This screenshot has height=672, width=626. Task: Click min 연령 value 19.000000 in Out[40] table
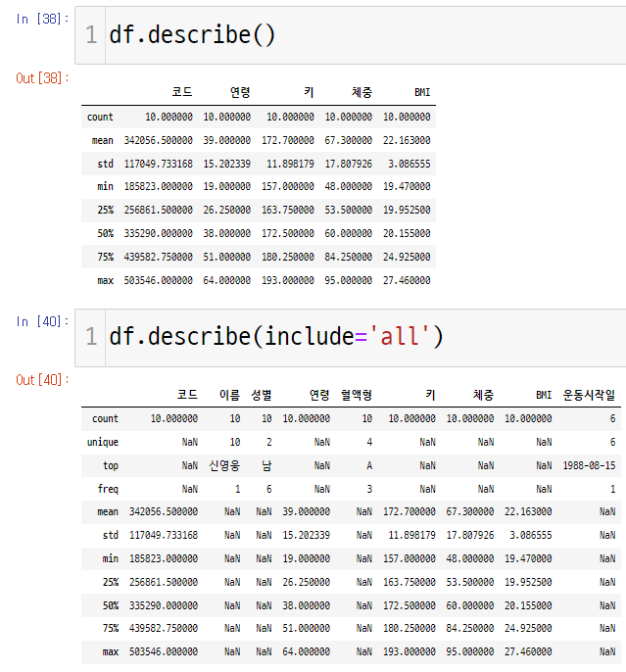[306, 558]
